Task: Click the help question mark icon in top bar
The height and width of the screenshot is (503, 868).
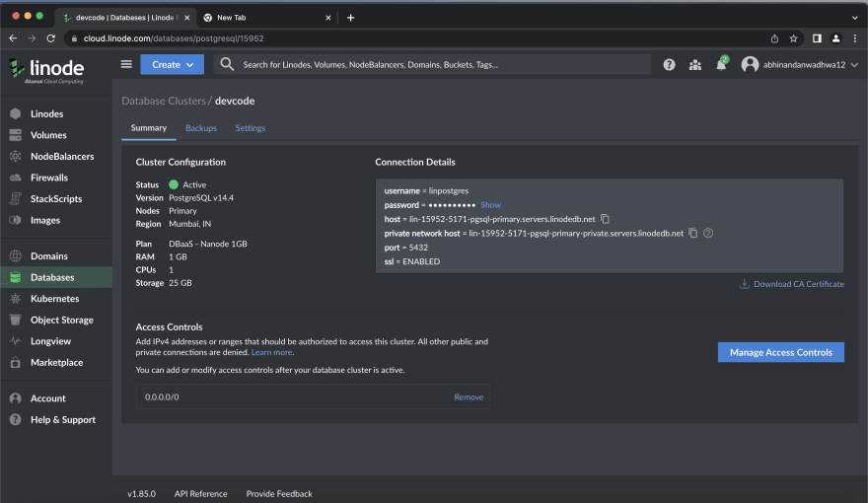Action: pos(669,65)
